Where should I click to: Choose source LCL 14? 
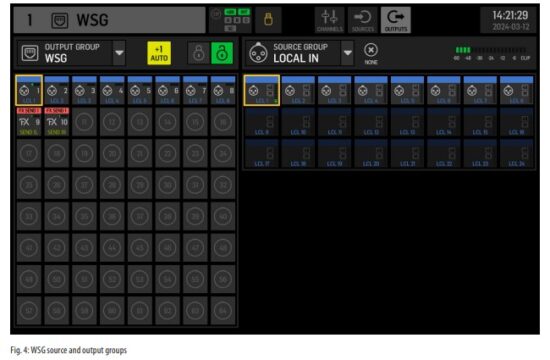[444, 122]
